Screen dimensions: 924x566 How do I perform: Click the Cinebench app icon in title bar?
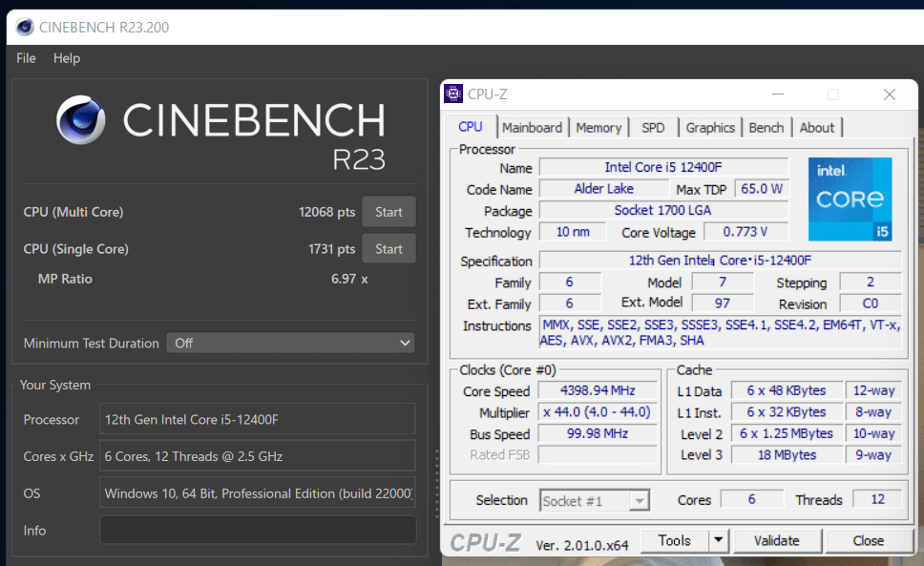pyautogui.click(x=25, y=27)
